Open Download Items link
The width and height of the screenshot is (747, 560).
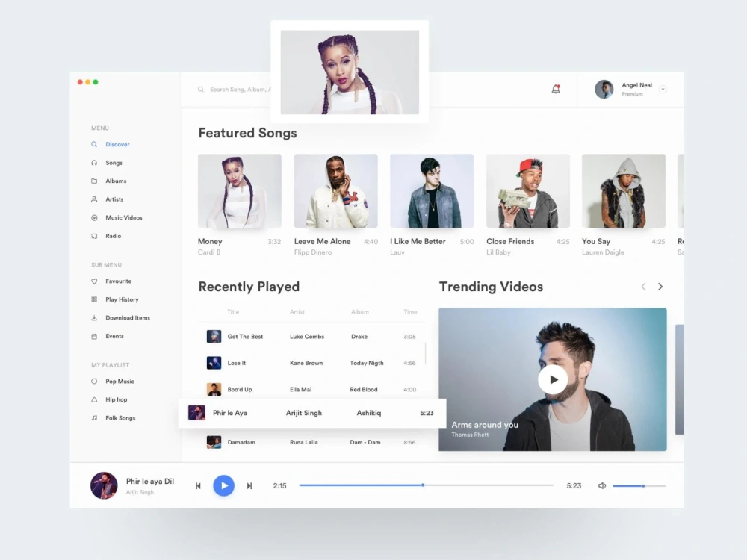coord(128,317)
